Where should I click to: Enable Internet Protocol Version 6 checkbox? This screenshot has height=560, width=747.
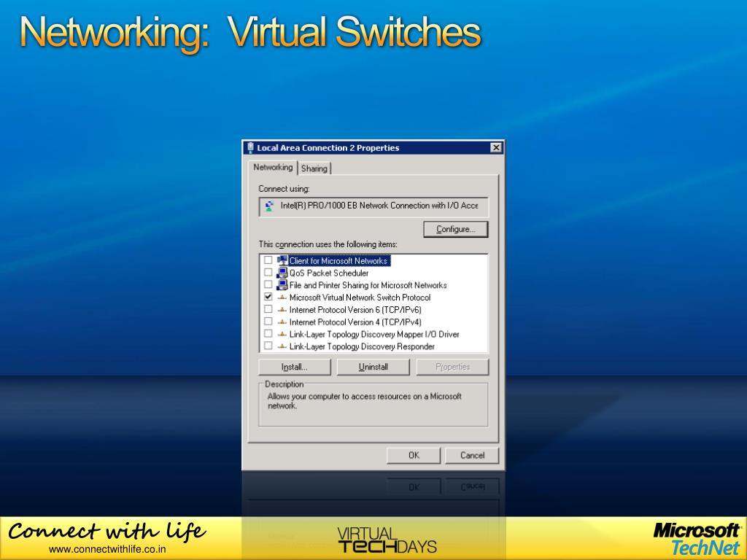[x=268, y=309]
